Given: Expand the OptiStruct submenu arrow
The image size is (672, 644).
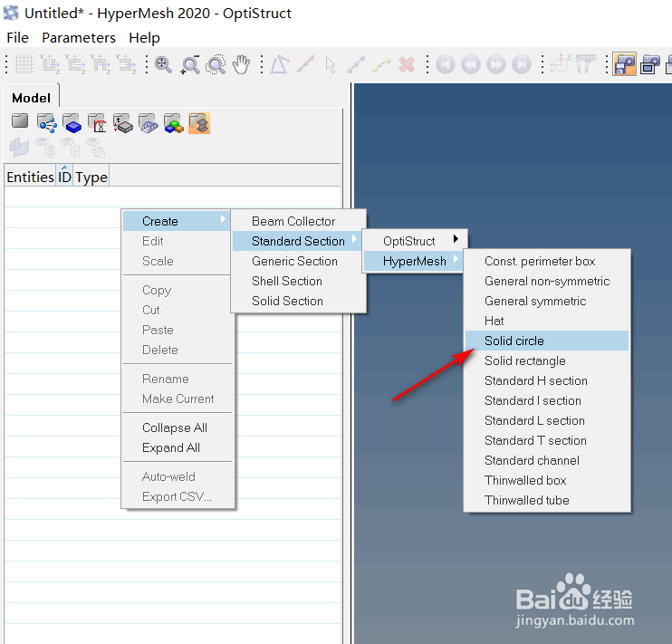Looking at the screenshot, I should pyautogui.click(x=456, y=238).
